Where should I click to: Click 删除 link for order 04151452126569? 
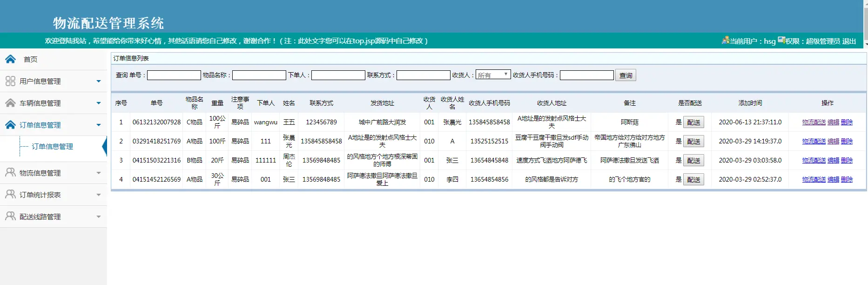tap(847, 179)
